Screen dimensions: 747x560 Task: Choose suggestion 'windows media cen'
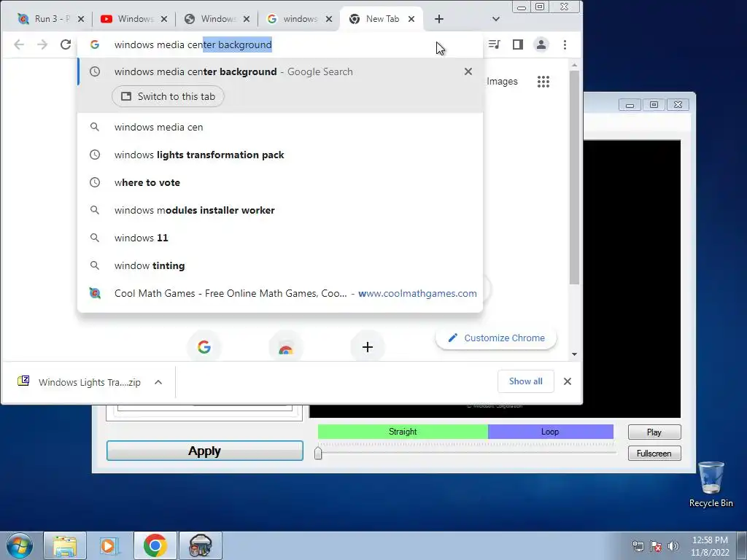[x=280, y=127]
